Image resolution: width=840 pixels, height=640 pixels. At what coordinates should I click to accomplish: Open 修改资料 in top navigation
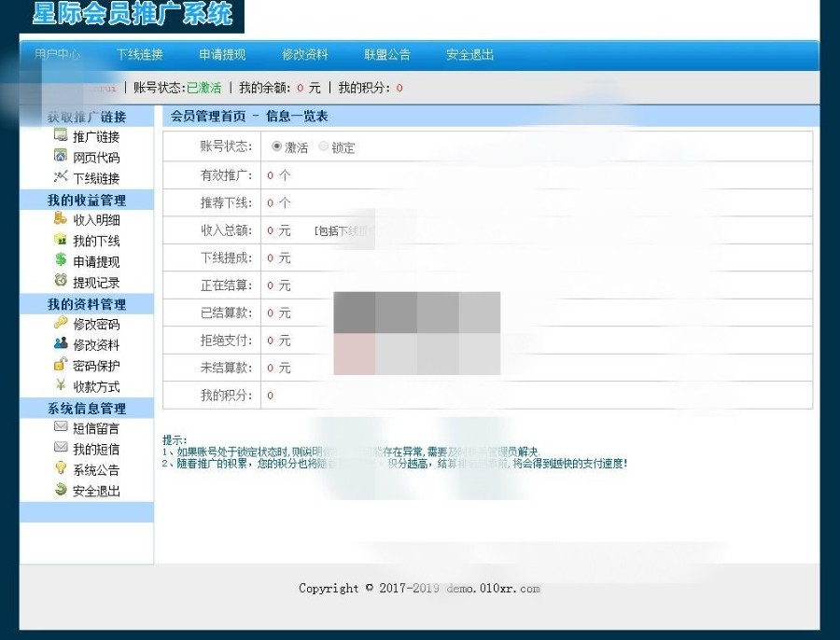[x=305, y=55]
